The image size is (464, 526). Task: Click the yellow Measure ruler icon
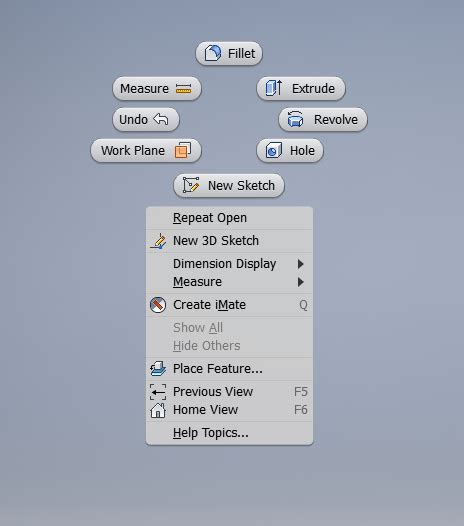click(x=184, y=89)
